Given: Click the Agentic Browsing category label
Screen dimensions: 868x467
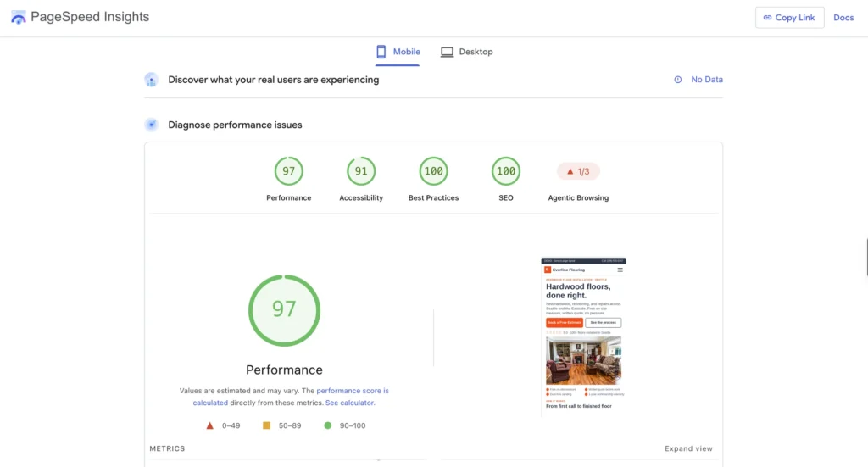Looking at the screenshot, I should coord(578,198).
